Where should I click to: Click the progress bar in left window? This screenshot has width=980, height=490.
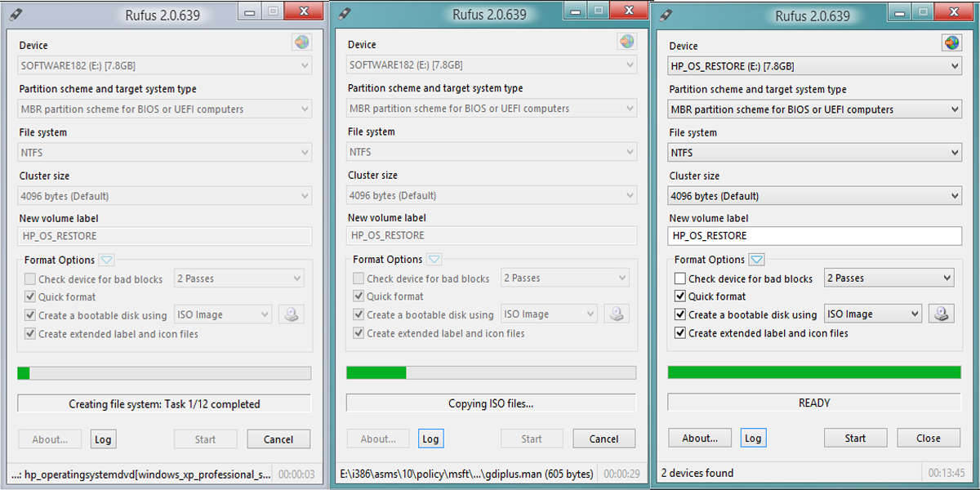point(164,373)
